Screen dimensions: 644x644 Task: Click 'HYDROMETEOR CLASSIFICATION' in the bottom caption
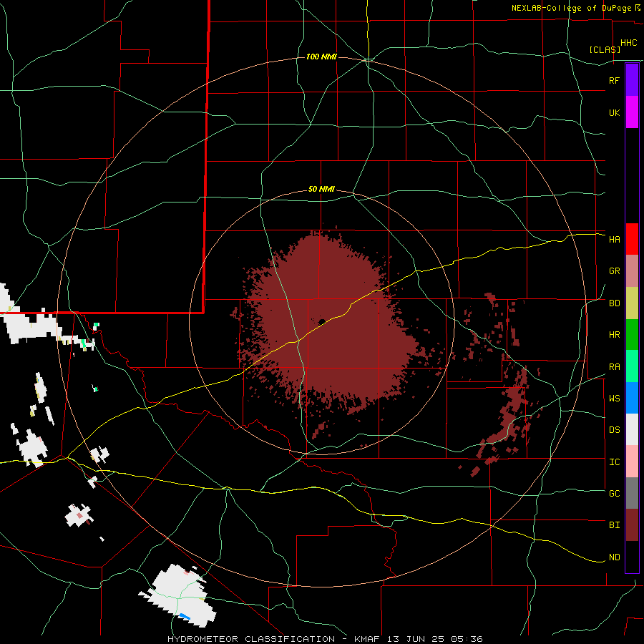tap(251, 639)
